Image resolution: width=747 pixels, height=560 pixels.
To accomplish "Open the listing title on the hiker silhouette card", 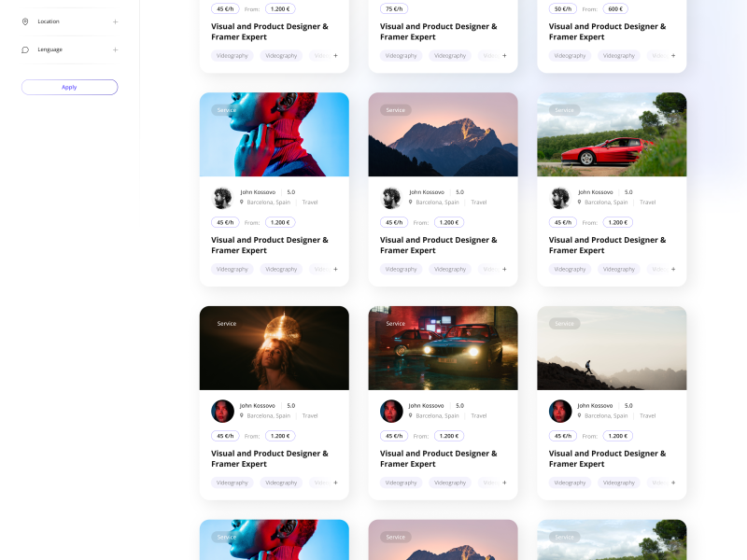I will pos(608,458).
